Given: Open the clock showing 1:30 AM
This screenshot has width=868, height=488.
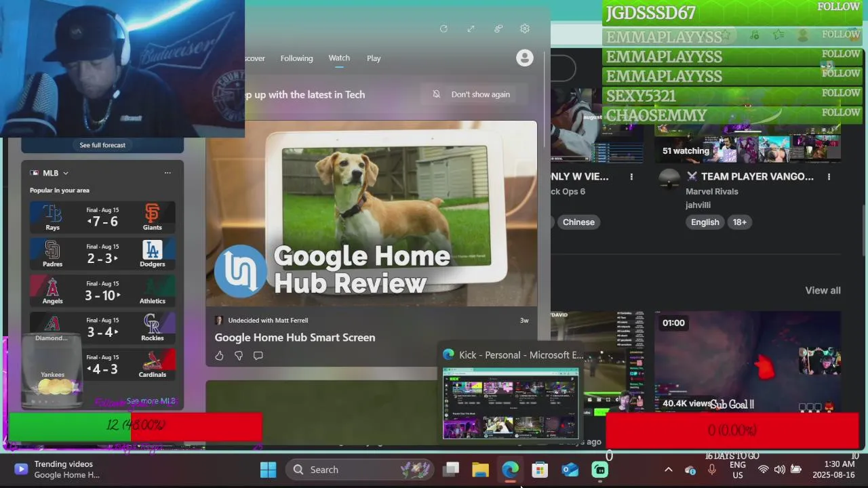Looking at the screenshot, I should (x=833, y=470).
